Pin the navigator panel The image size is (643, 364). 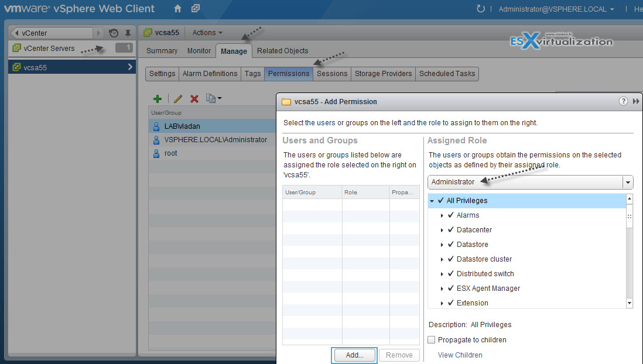pos(128,33)
